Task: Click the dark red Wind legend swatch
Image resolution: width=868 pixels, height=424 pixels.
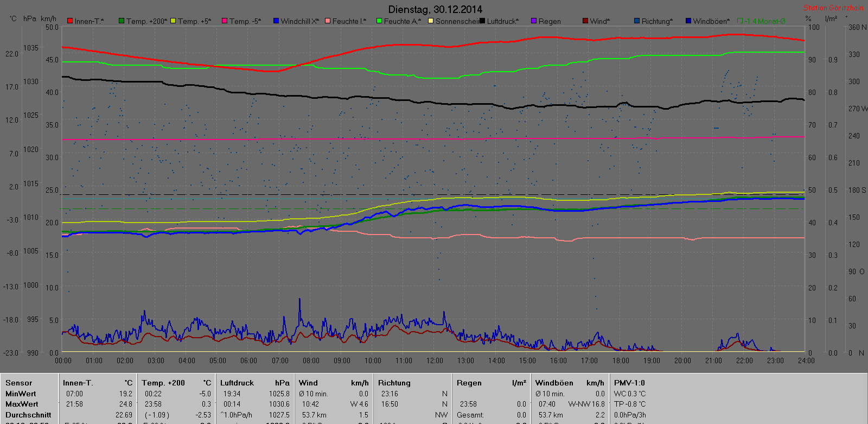Action: (585, 21)
